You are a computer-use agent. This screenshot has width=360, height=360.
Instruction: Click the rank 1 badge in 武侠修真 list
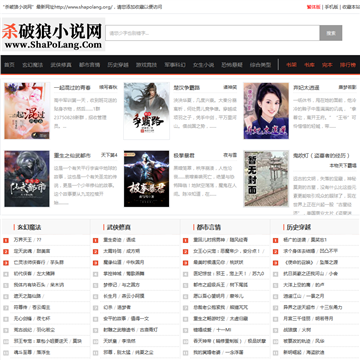pyautogui.click(x=96, y=240)
